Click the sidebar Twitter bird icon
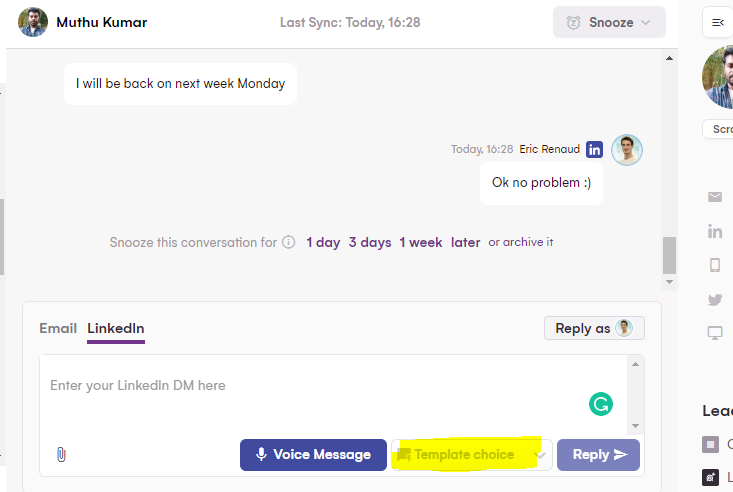733x492 pixels. coord(715,299)
